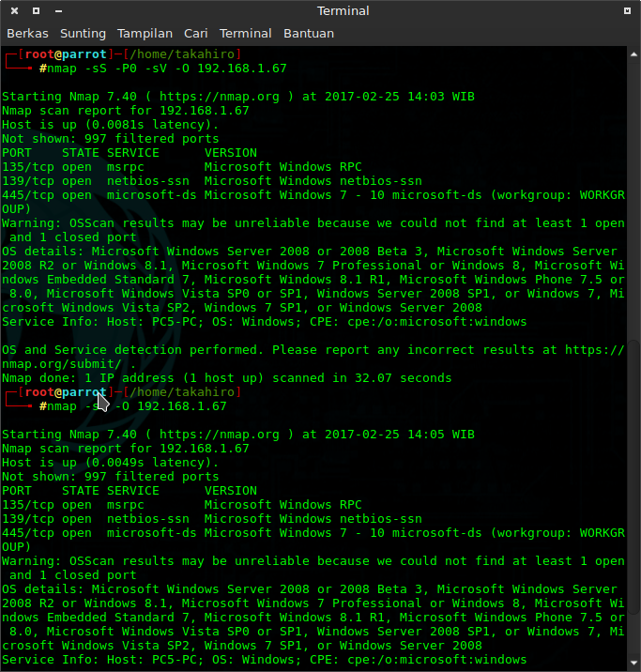
Task: Click the first 'PORT STATE SERVICE VERSION' header
Action: click(x=130, y=153)
